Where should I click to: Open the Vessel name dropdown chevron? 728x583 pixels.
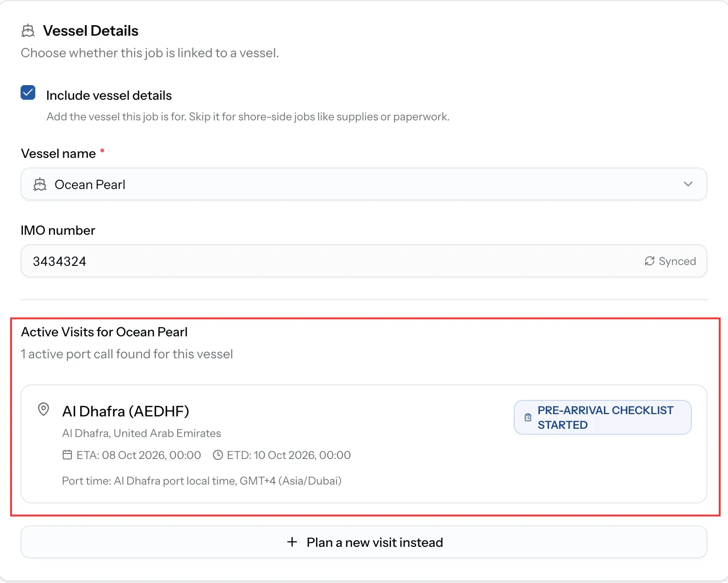point(688,184)
